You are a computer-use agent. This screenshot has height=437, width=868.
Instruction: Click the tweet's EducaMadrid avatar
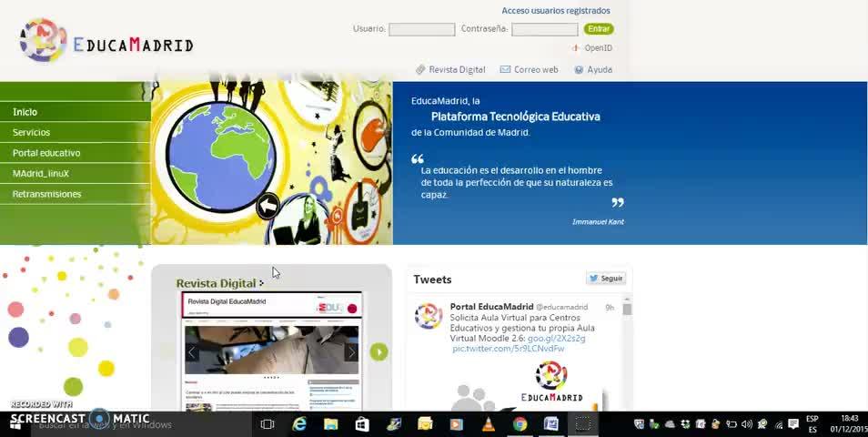pos(429,316)
